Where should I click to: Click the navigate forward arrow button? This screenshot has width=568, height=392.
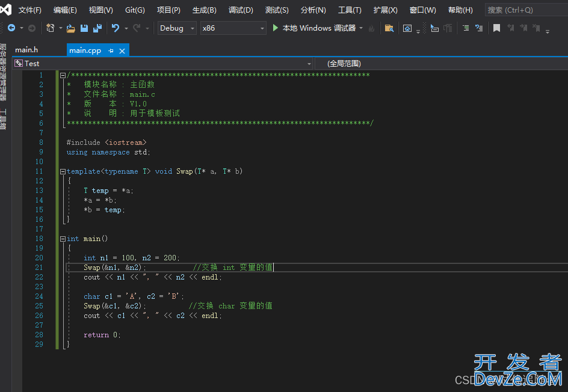(x=32, y=28)
